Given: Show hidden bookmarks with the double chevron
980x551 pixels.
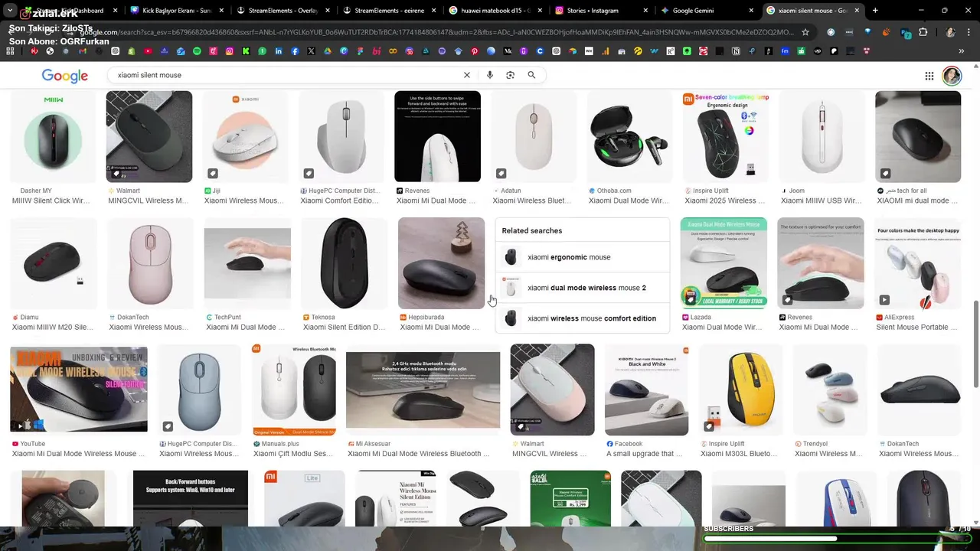Looking at the screenshot, I should 961,51.
